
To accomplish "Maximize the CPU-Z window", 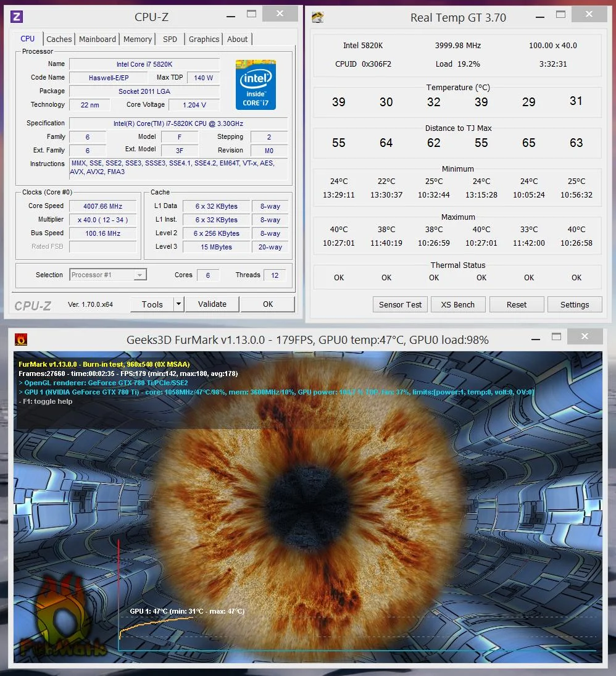I will tap(251, 14).
